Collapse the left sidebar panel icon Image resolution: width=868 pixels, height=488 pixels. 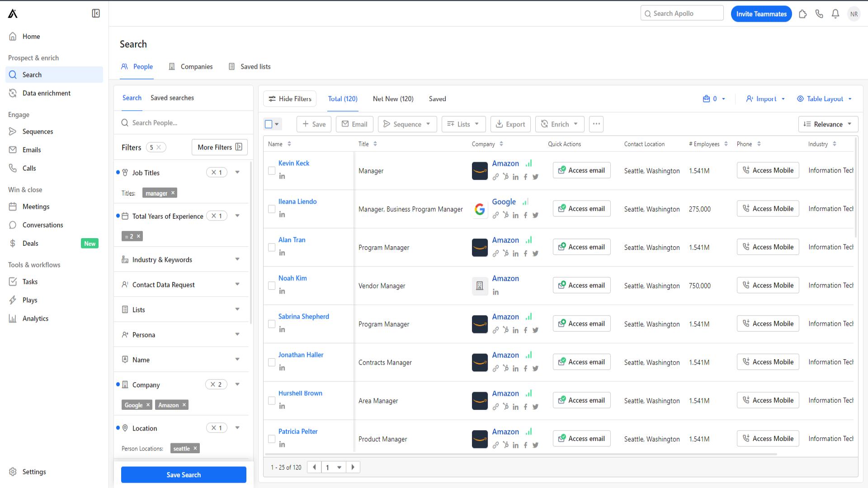[96, 14]
